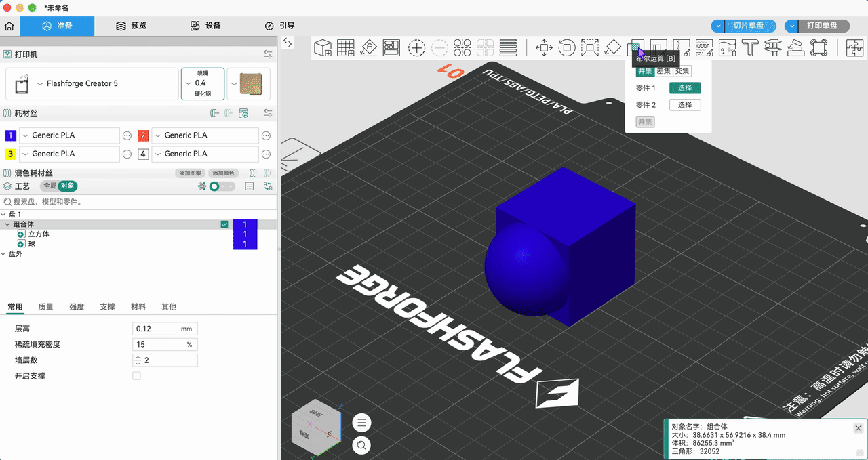Open more options for filament 4
Image resolution: width=868 pixels, height=460 pixels.
pos(267,154)
